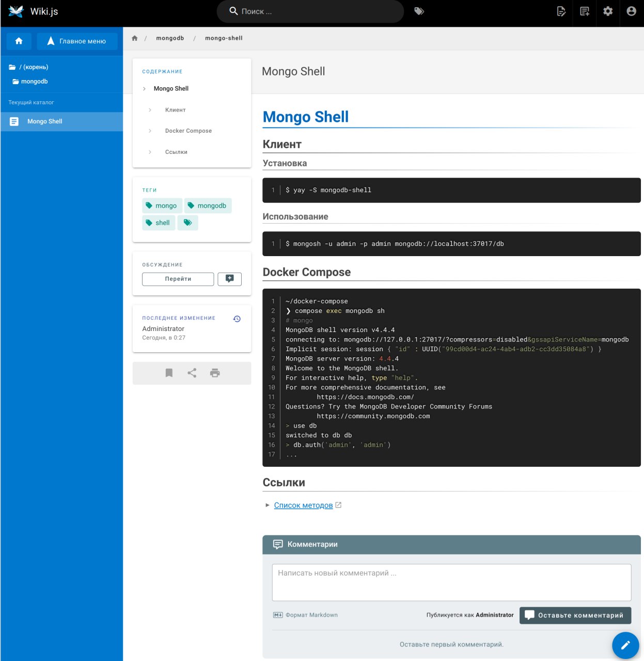
Task: Click the floating edit pencil button
Action: (625, 646)
